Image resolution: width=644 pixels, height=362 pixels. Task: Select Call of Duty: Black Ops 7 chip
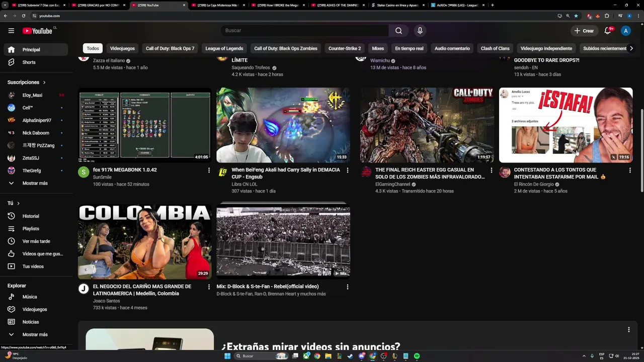[x=170, y=48]
